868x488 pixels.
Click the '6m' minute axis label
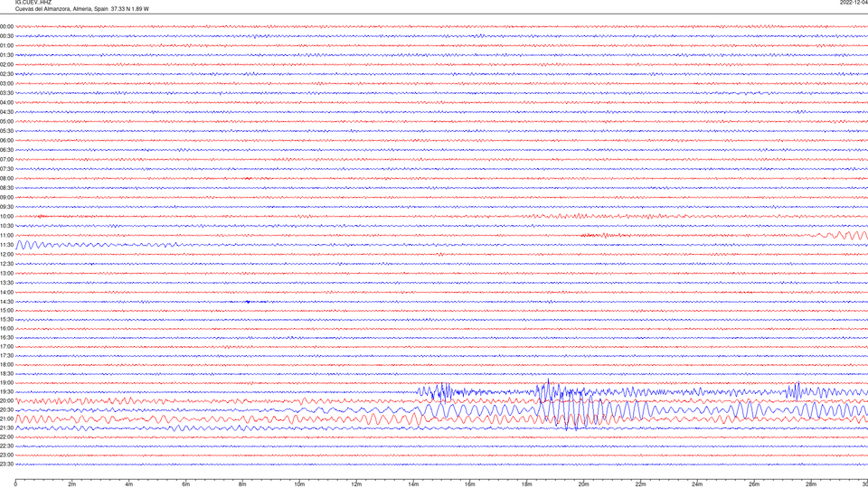(186, 484)
